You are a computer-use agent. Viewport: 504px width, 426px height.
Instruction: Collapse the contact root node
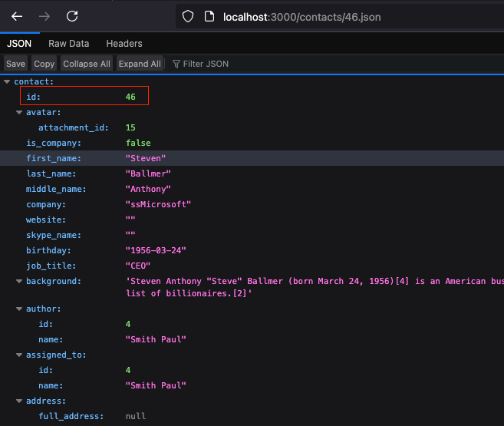[7, 81]
